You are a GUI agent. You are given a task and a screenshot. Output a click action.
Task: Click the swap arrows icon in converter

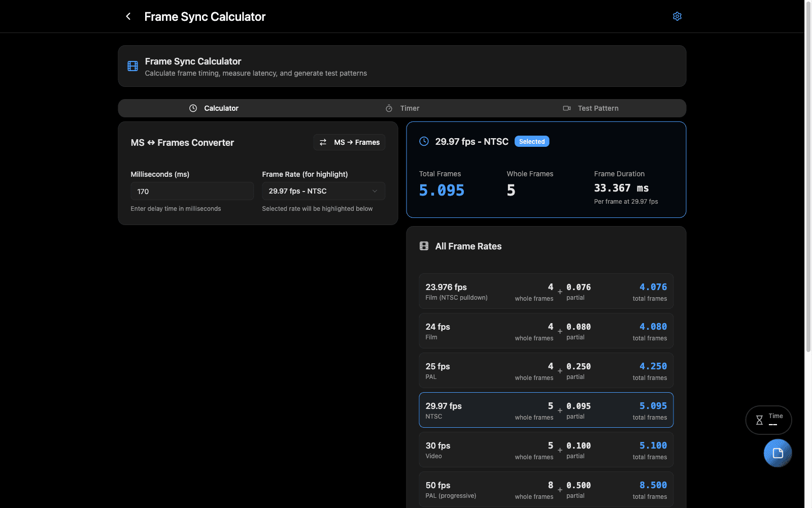(323, 142)
